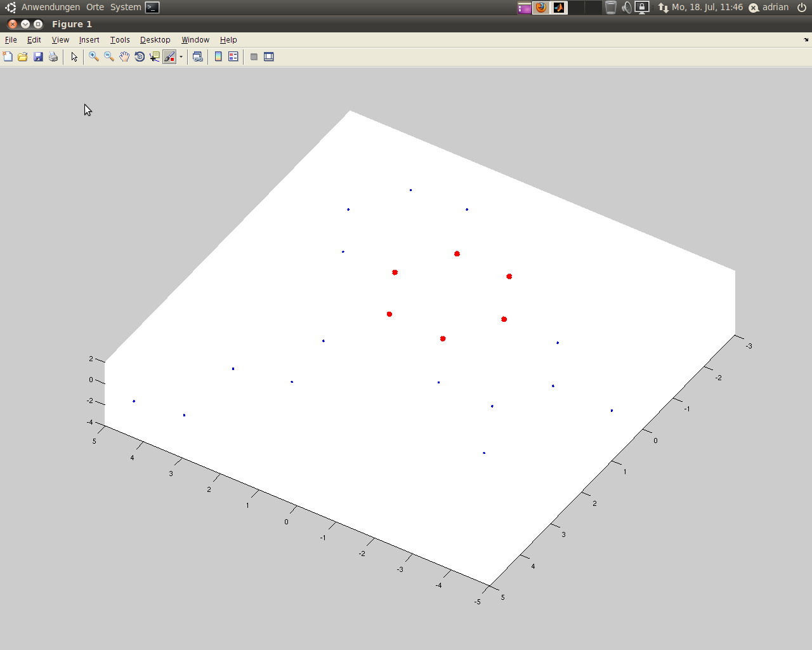The image size is (812, 650).
Task: Click the date and time in the panel
Action: pos(707,7)
